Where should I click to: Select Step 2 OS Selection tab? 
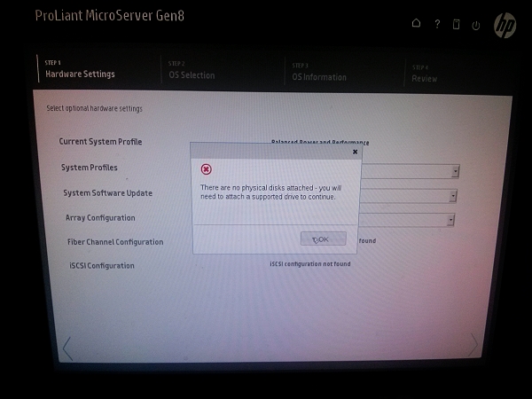(x=192, y=71)
